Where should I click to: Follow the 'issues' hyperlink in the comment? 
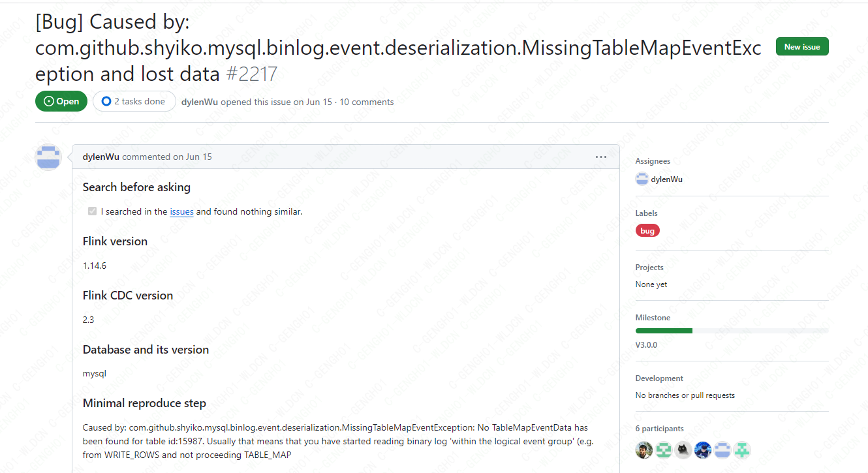click(181, 211)
